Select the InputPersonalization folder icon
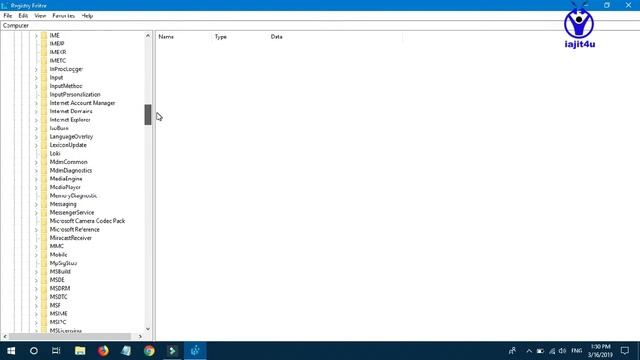The image size is (640, 360). (x=44, y=94)
